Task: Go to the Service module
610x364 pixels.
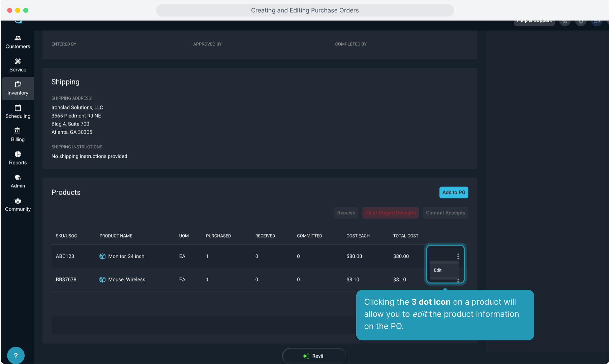Action: pyautogui.click(x=18, y=65)
